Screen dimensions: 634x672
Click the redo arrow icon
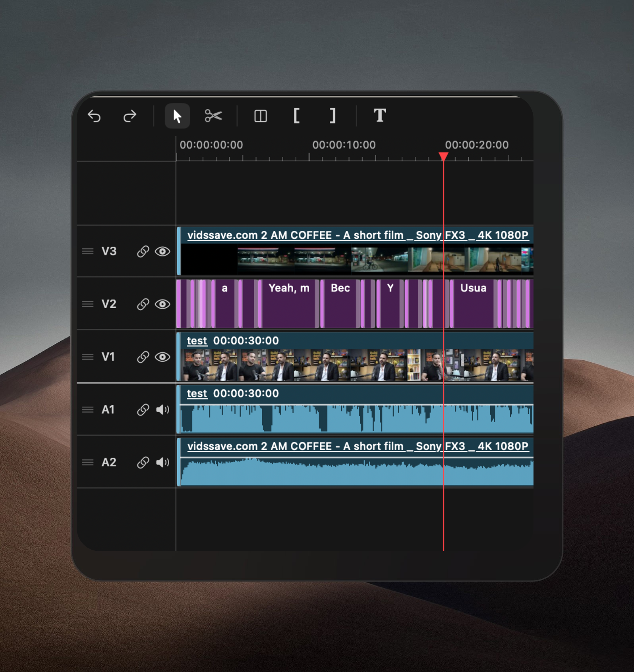[x=130, y=116]
